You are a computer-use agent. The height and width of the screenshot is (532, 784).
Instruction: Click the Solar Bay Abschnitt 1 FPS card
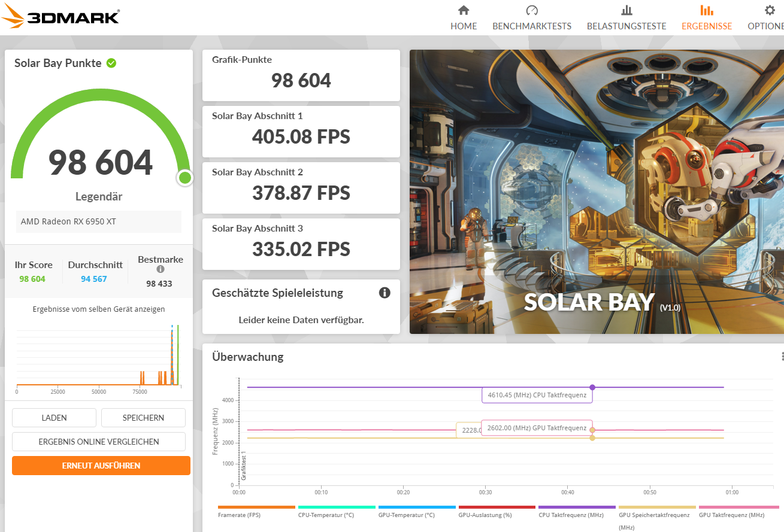tap(301, 132)
